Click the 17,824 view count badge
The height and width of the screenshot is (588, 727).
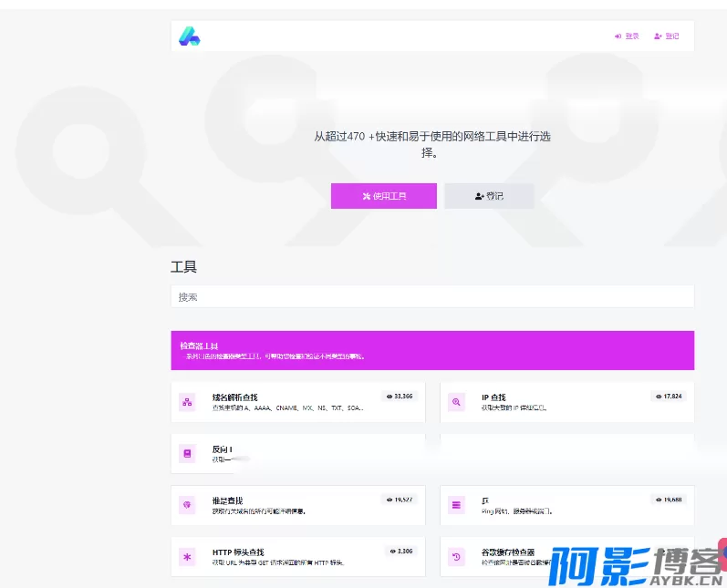pos(669,397)
